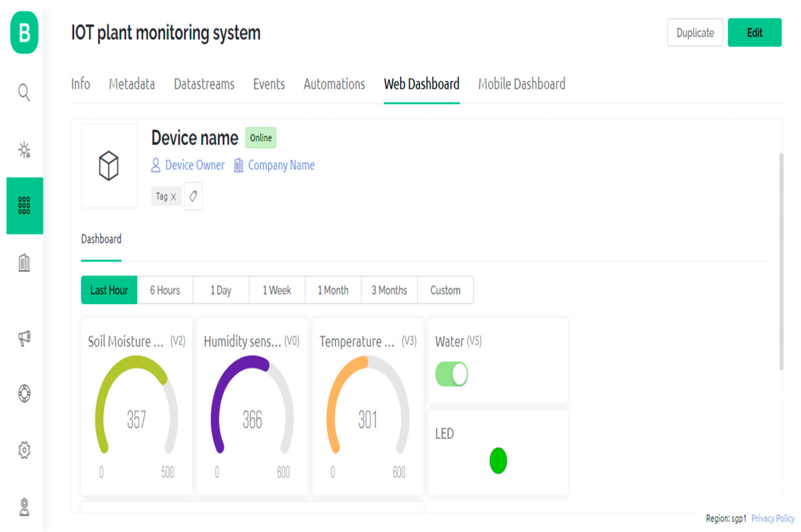Viewport: 801px width, 532px height.
Task: Click the add tag icon
Action: click(193, 196)
